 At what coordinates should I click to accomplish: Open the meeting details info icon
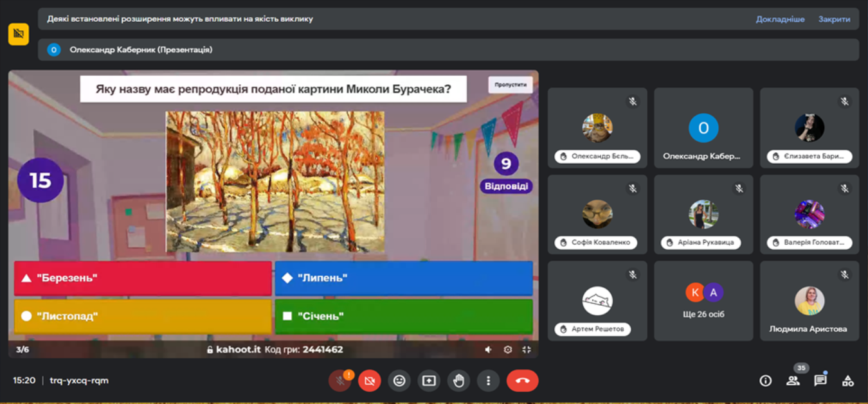[765, 381]
